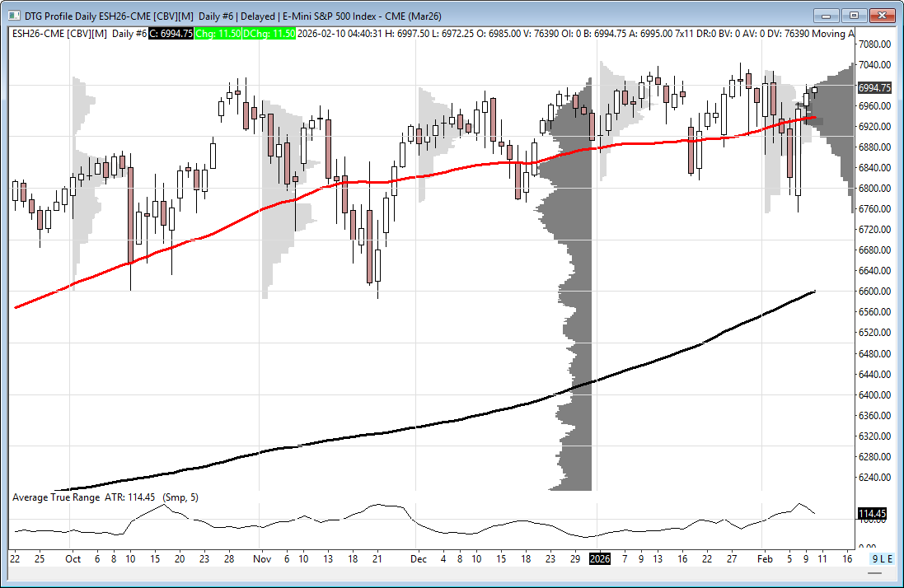Click the green 'Chg: 11.50' header field
This screenshot has height=588, width=904.
(x=219, y=33)
